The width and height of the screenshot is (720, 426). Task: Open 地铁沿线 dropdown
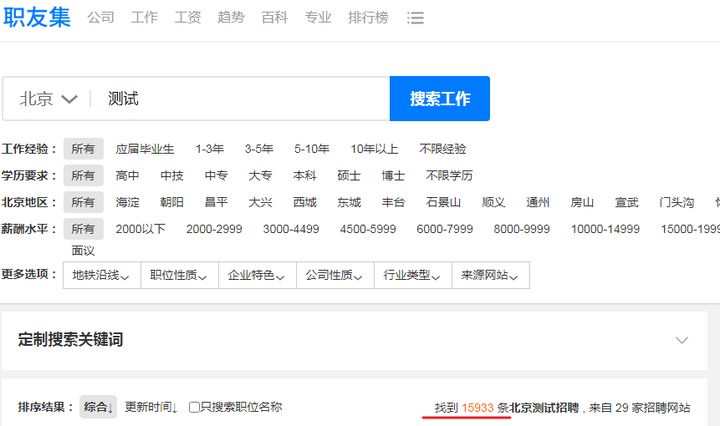pos(101,275)
